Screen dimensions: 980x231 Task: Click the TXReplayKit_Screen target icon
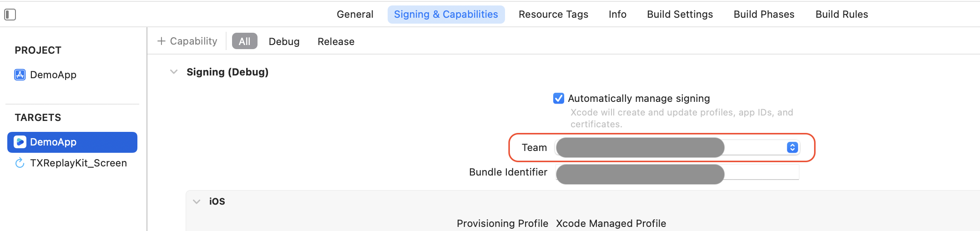20,163
